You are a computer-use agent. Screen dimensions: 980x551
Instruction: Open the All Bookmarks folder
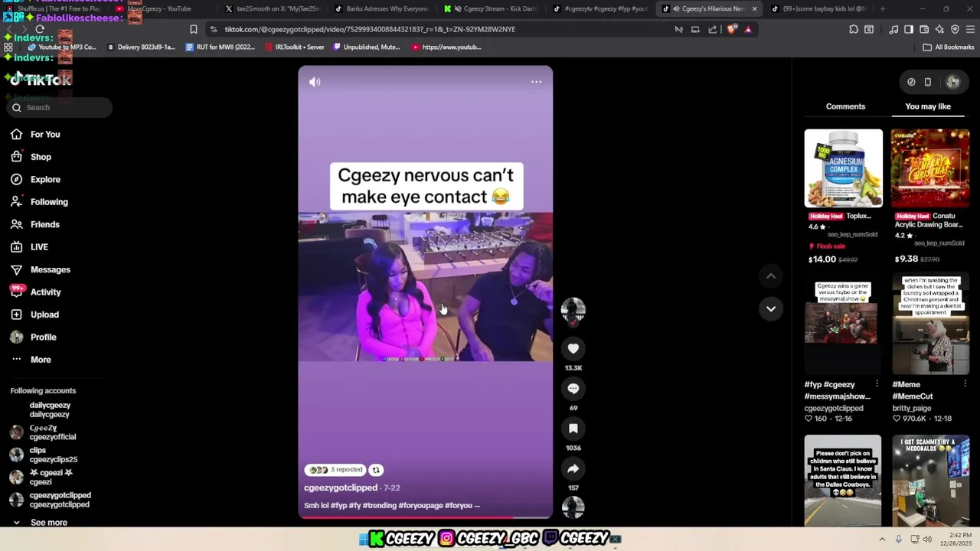(x=949, y=47)
